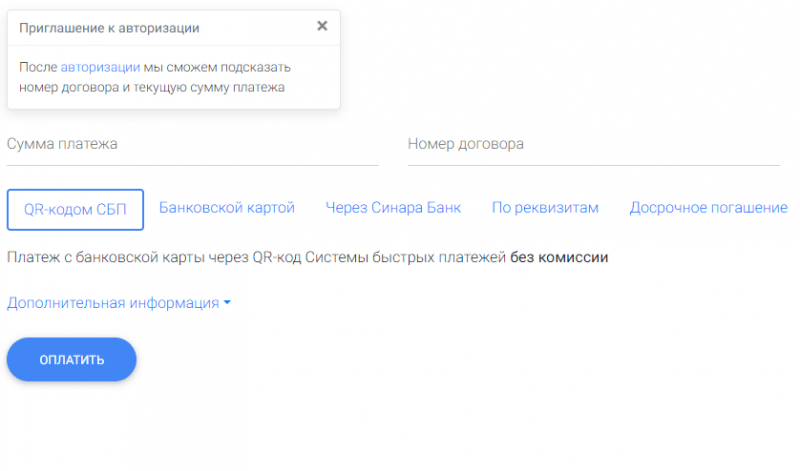Focus the Сумма платежа input field
Image resolution: width=800 pixels, height=471 pixels.
(192, 145)
